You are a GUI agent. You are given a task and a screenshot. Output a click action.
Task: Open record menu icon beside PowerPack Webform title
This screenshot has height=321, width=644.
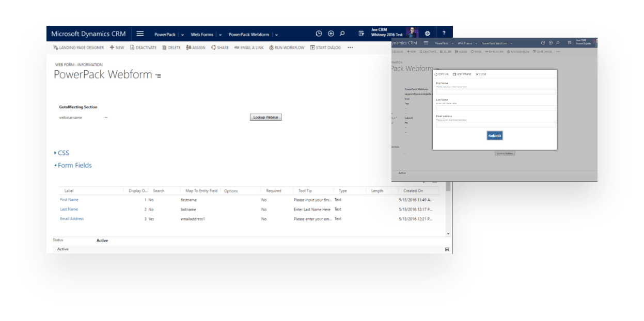click(x=158, y=76)
